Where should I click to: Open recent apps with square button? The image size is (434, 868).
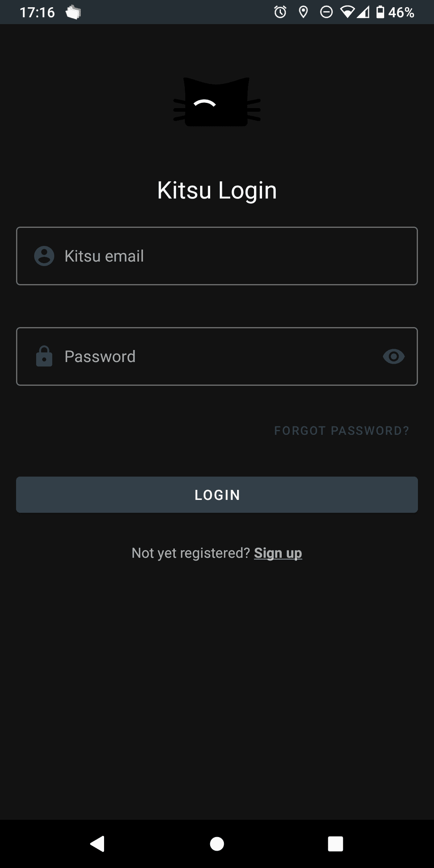click(336, 844)
